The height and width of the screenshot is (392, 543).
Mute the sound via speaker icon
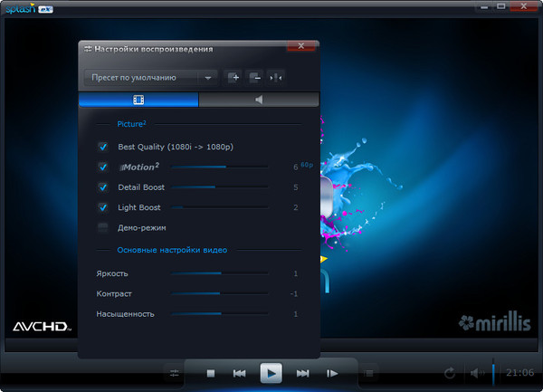point(476,372)
